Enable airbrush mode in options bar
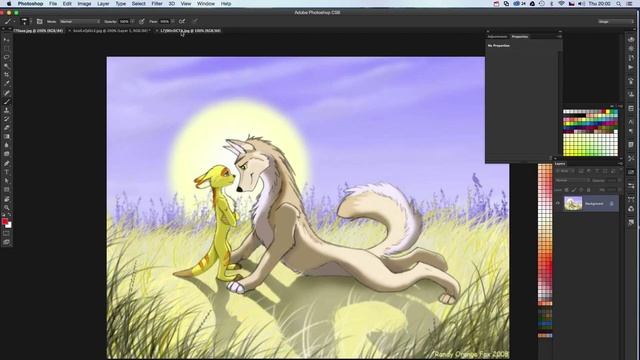The image size is (640, 360). [182, 21]
